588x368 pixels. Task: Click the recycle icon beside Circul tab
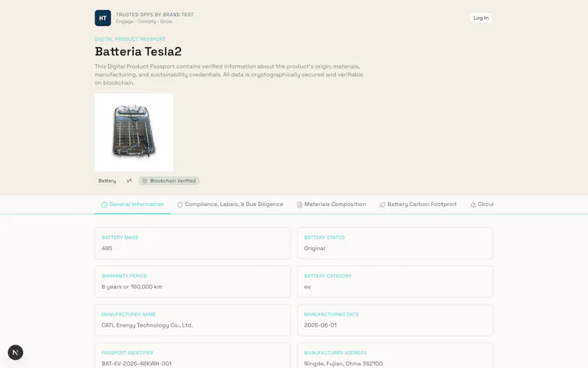(473, 205)
